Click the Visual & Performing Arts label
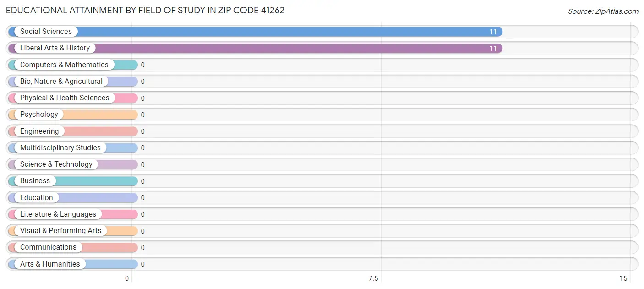The image size is (644, 289). point(61,231)
